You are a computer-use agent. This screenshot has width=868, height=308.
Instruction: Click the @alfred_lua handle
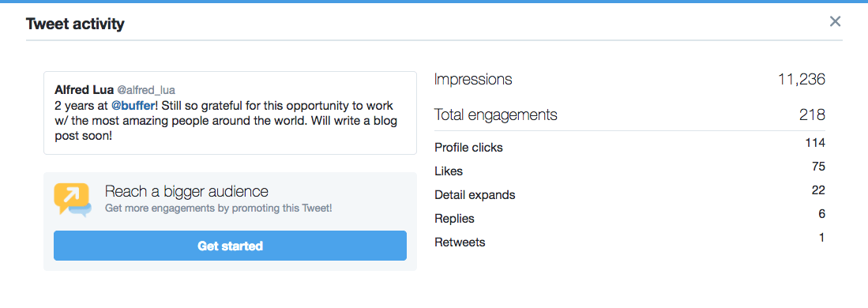146,90
